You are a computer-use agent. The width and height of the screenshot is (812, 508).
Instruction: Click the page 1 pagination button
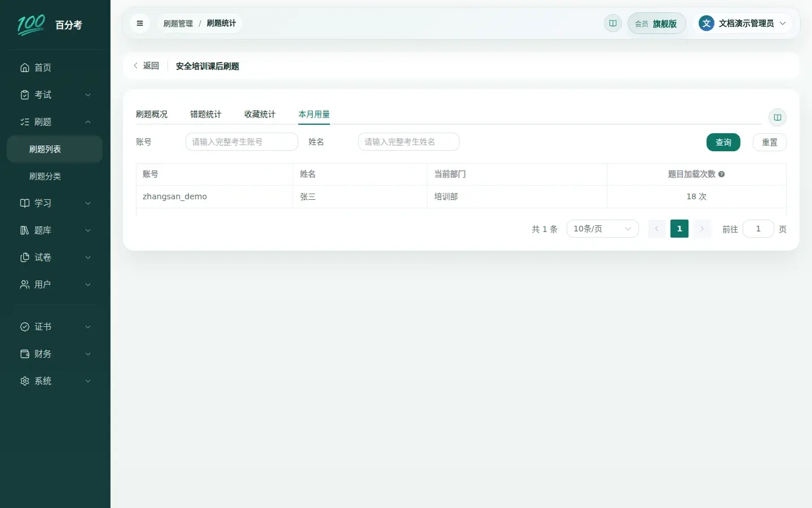click(x=679, y=229)
